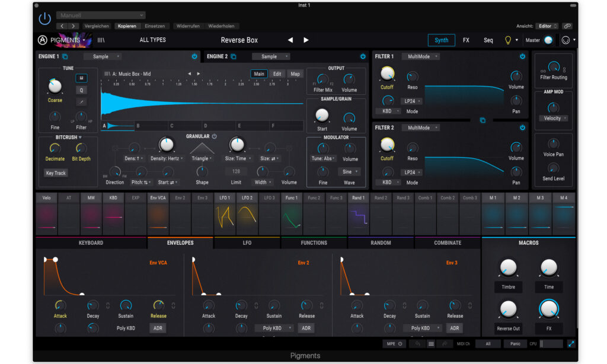Click the ALL TYPES filter label
607x364 pixels.
152,40
